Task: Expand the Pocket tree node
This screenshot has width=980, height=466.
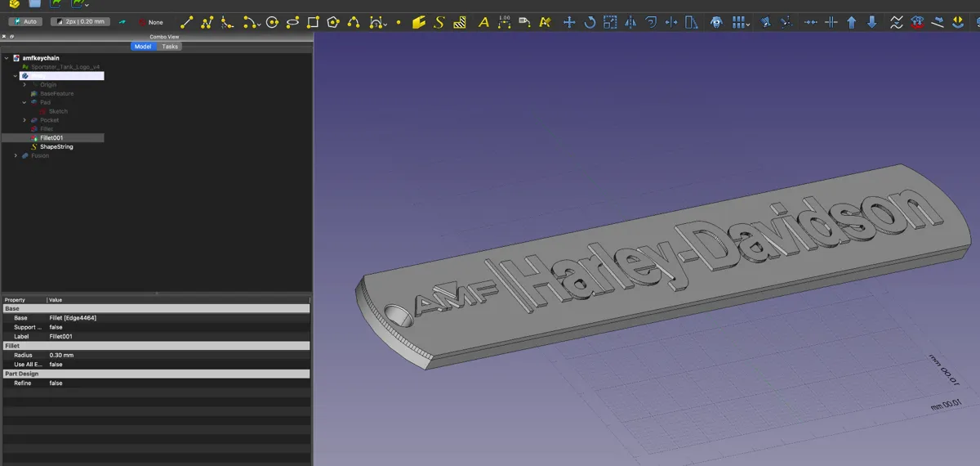Action: pyautogui.click(x=24, y=120)
